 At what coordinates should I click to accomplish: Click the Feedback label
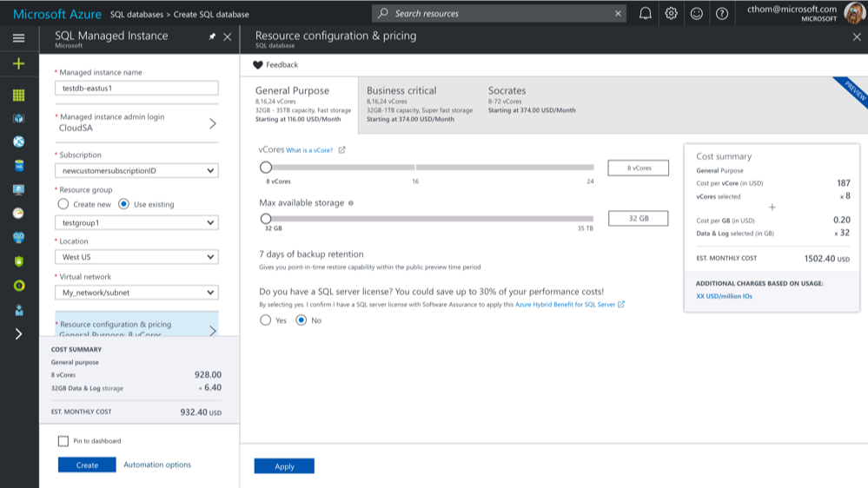click(x=282, y=65)
